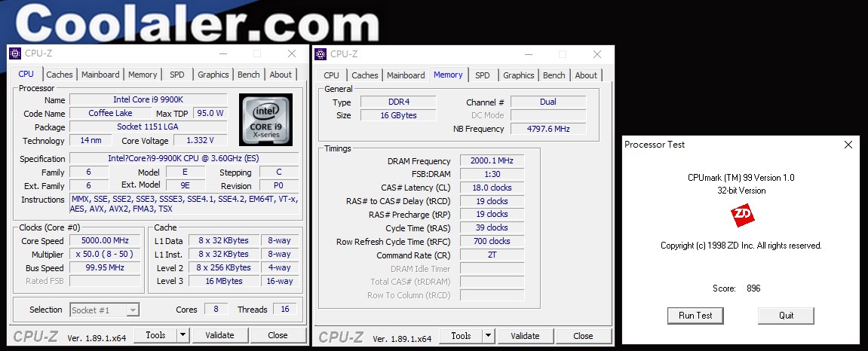Click Validate button in right CPU-Z window
868x351 pixels.
526,335
